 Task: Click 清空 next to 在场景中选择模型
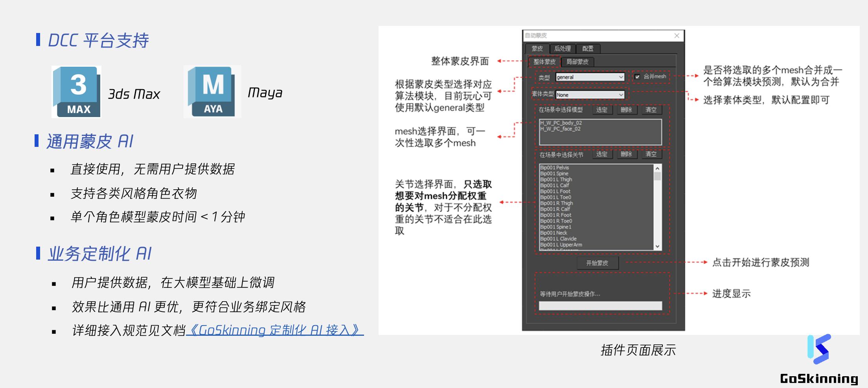(x=651, y=110)
